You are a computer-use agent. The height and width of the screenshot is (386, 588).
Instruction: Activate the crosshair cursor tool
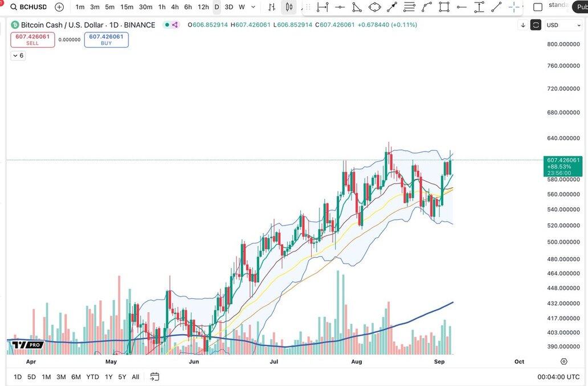point(514,7)
